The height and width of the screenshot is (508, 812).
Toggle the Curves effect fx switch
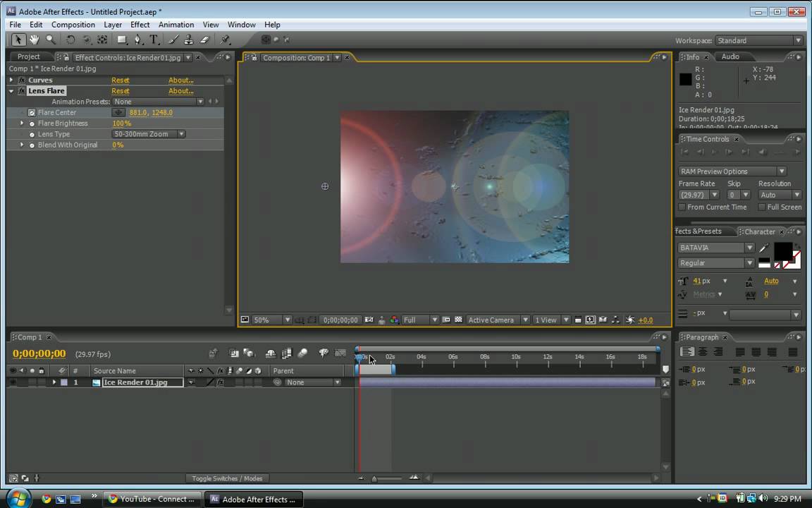pos(22,80)
